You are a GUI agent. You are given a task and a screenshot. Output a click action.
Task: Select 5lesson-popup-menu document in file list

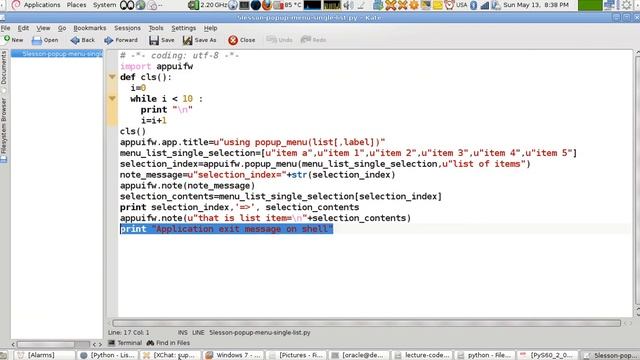coord(57,54)
